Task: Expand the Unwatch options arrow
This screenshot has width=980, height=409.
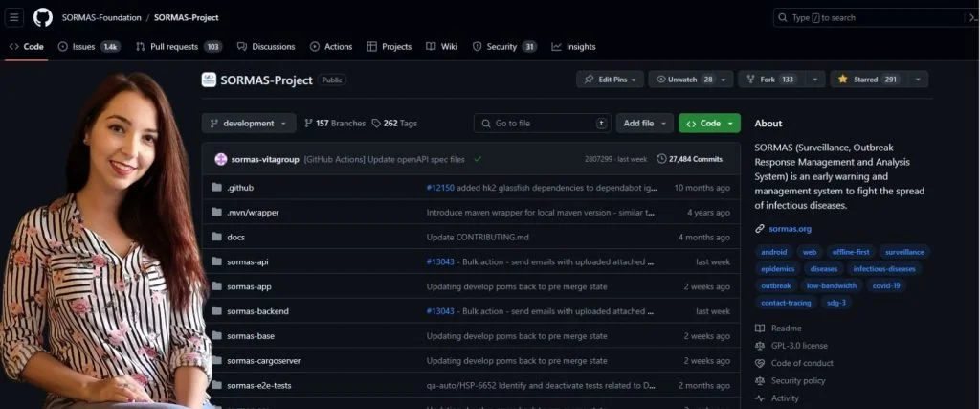Action: tap(725, 80)
